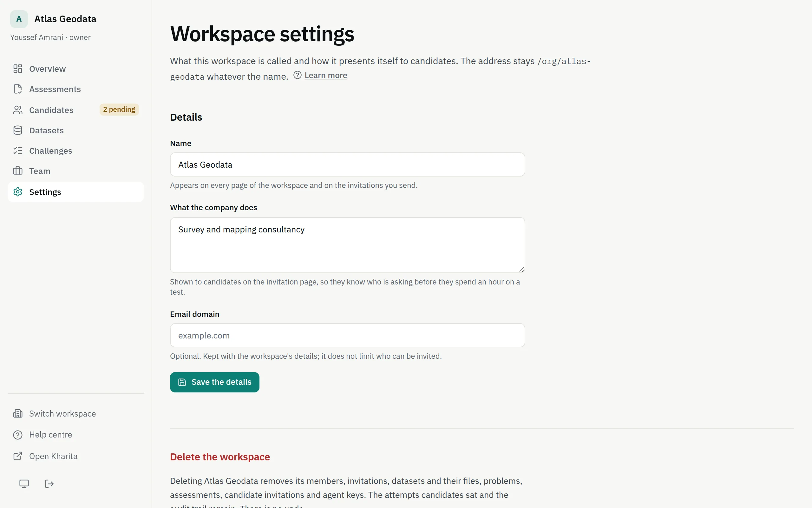Click the 'Details' section heading
812x508 pixels.
pos(186,117)
